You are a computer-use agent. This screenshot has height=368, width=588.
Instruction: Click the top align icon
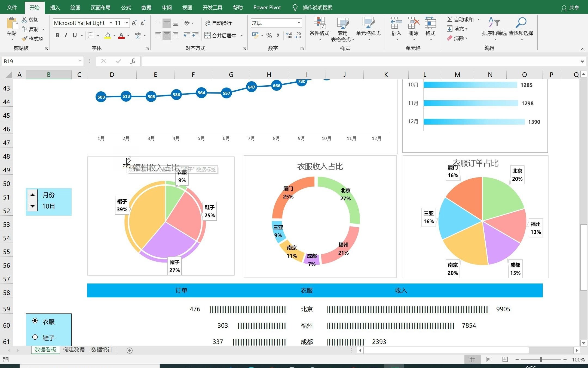point(158,23)
